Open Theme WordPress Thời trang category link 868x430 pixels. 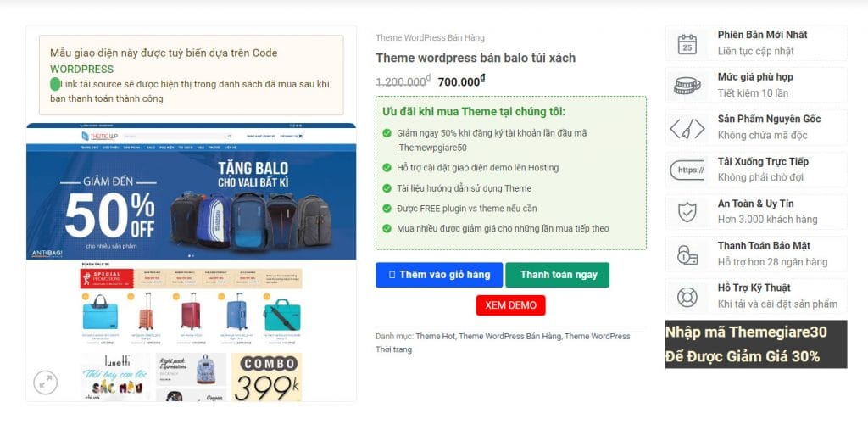(x=503, y=343)
